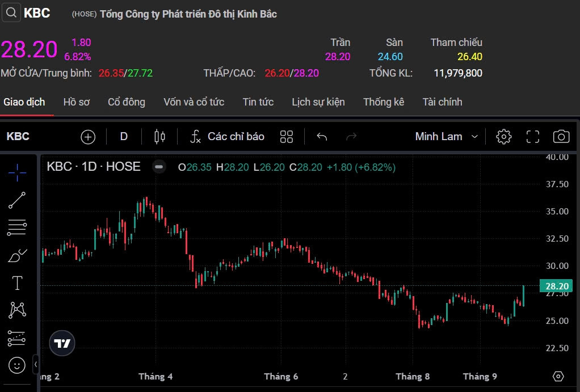Click the KBC symbol name in chart toolbar
Screen dimensions: 580x392
(18, 137)
